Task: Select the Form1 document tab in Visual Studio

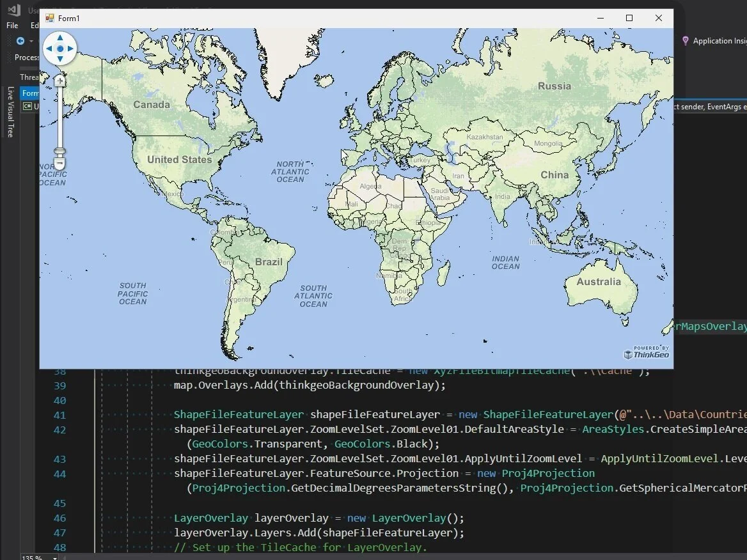Action: [x=30, y=93]
